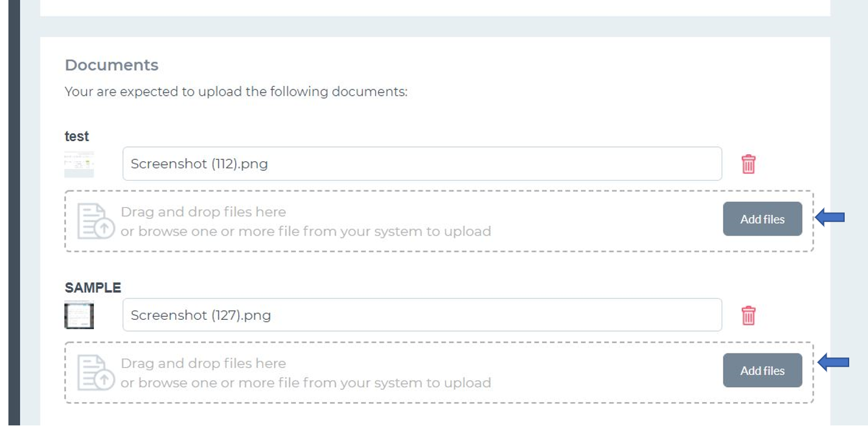Click blue arrow beside test Add files
The image size is (868, 428).
830,218
